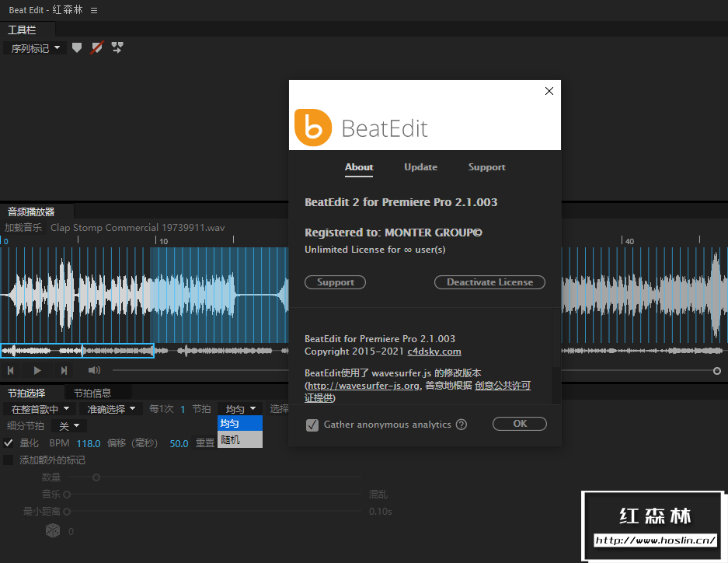728x563 pixels.
Task: Click the help icon beside anonymous analytics
Action: [462, 425]
